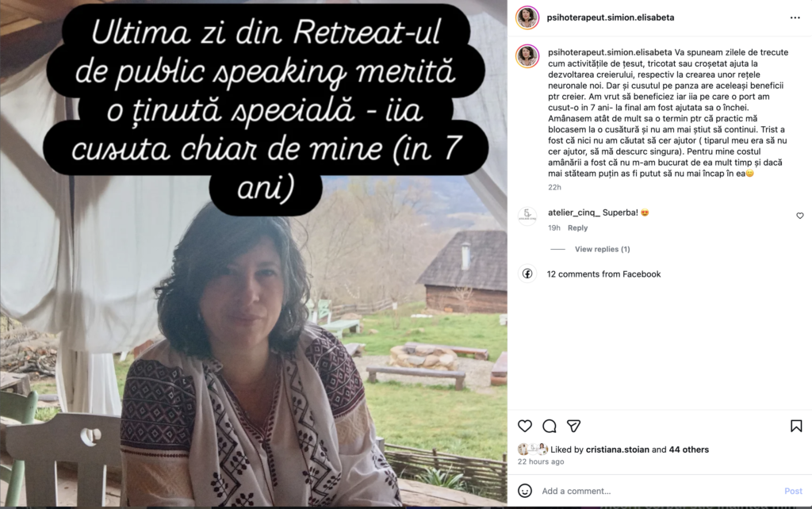The height and width of the screenshot is (509, 812).
Task: Open psihoterapeut.simion.elisabeta username in header
Action: [x=611, y=17]
